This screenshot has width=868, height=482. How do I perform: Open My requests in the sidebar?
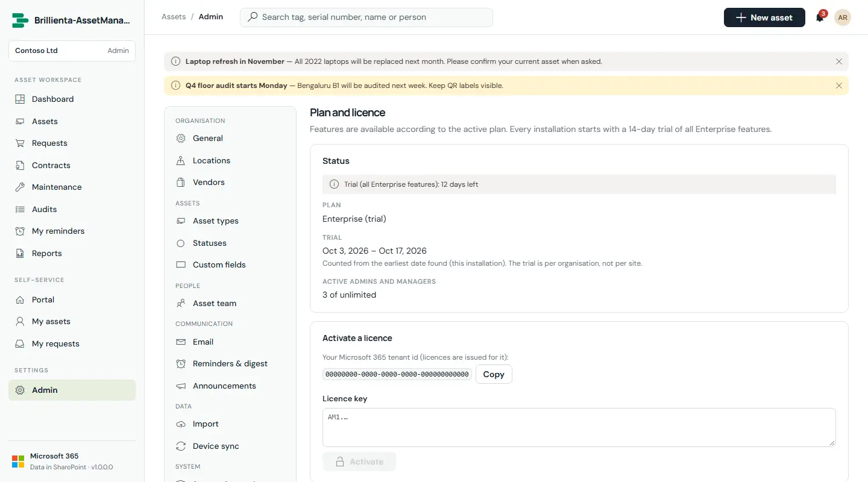pos(72,343)
